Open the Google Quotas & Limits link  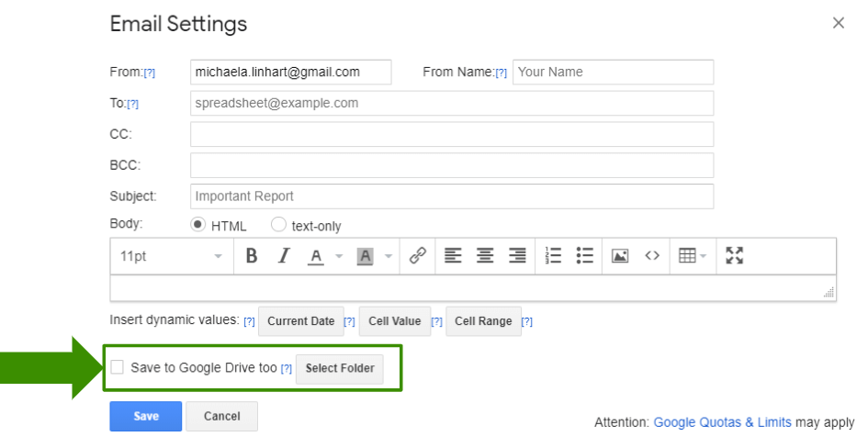click(x=722, y=422)
